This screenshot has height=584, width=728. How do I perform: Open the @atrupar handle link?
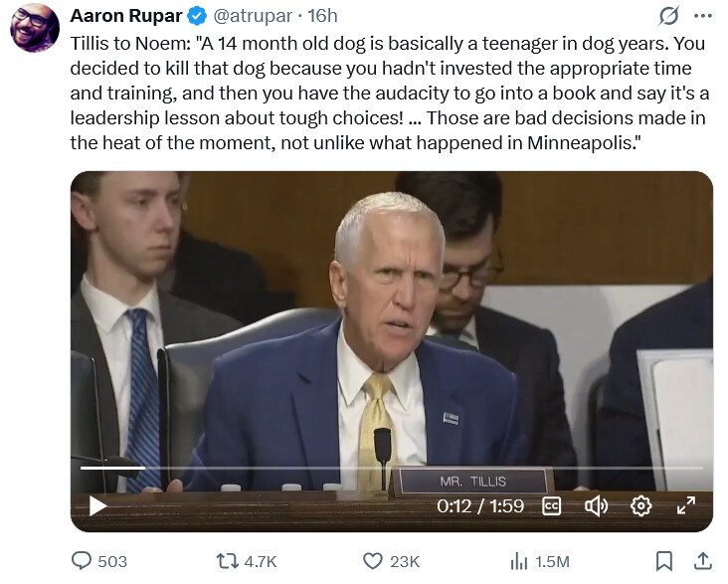coord(252,16)
